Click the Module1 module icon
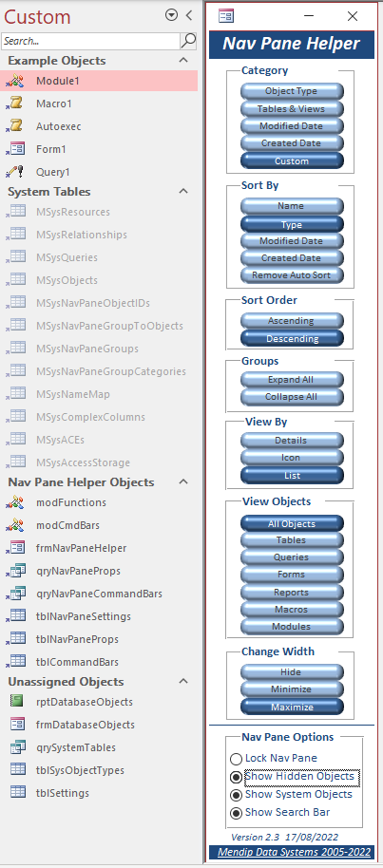383x868 pixels. coord(15,81)
